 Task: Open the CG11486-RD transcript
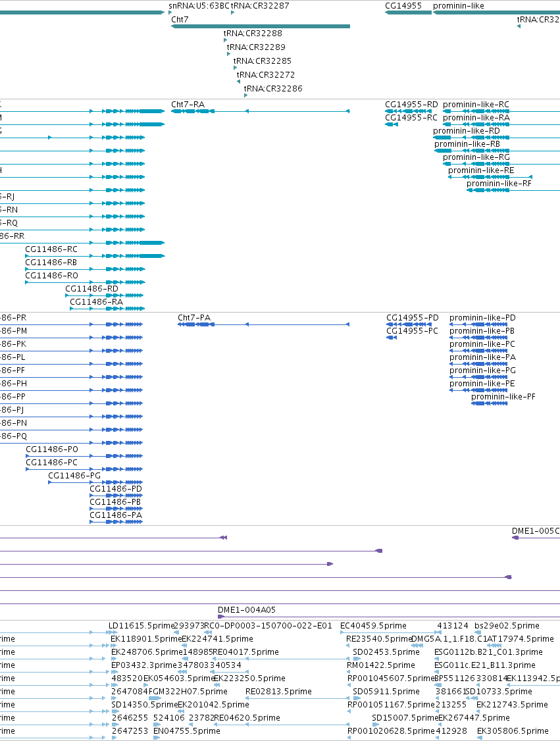pyautogui.click(x=105, y=296)
